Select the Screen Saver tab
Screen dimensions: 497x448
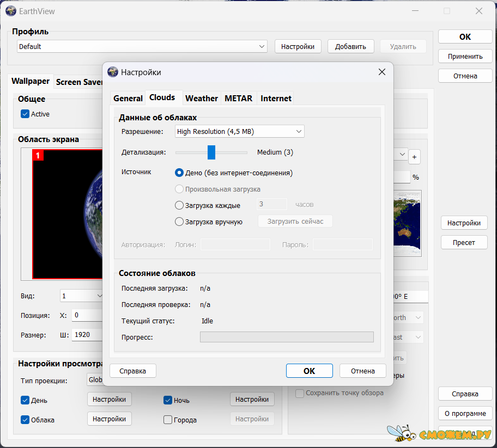tap(78, 82)
